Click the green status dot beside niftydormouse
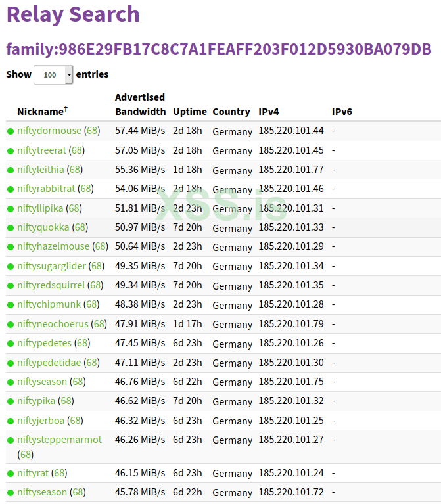 click(11, 131)
